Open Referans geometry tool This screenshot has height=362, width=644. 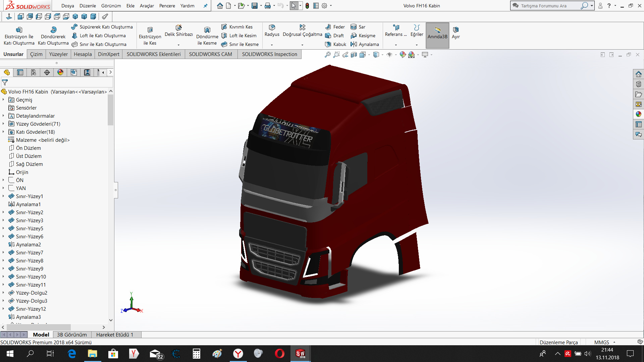(x=396, y=31)
